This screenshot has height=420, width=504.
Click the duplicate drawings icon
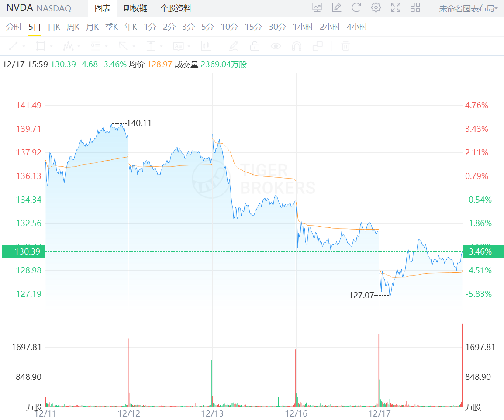318,46
